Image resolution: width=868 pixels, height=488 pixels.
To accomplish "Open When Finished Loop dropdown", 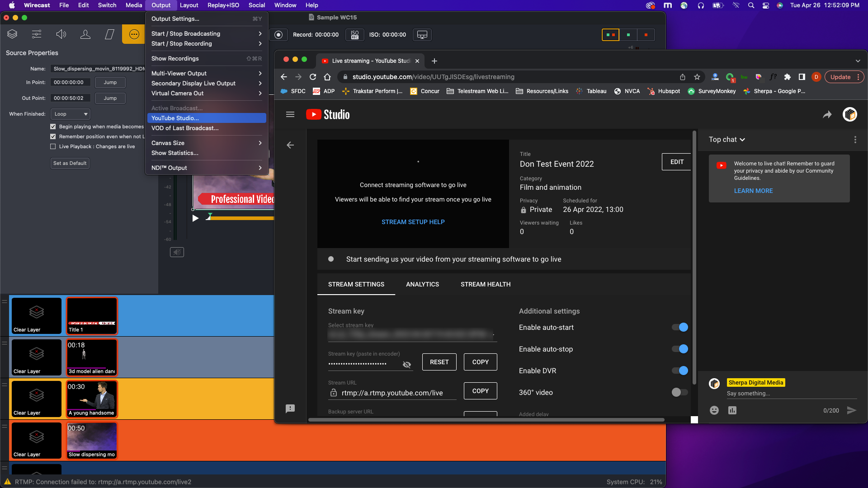I will pyautogui.click(x=71, y=114).
